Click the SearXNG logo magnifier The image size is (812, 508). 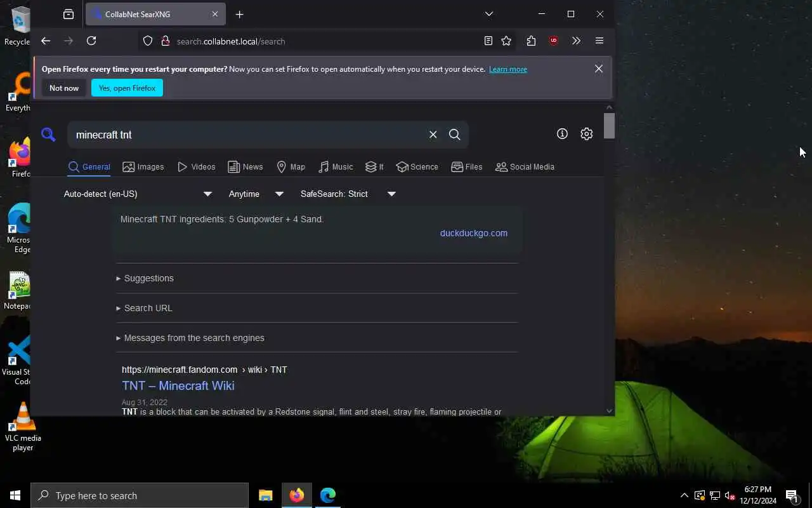[x=48, y=134]
